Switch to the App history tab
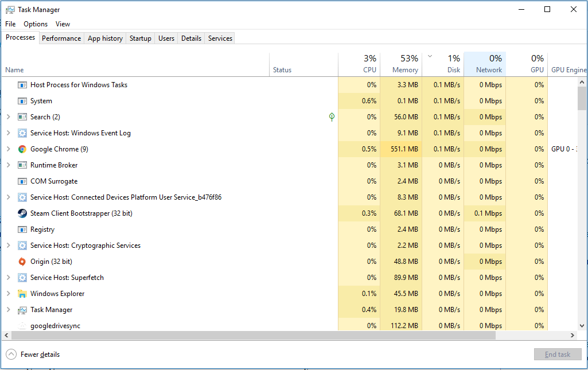 click(x=105, y=38)
